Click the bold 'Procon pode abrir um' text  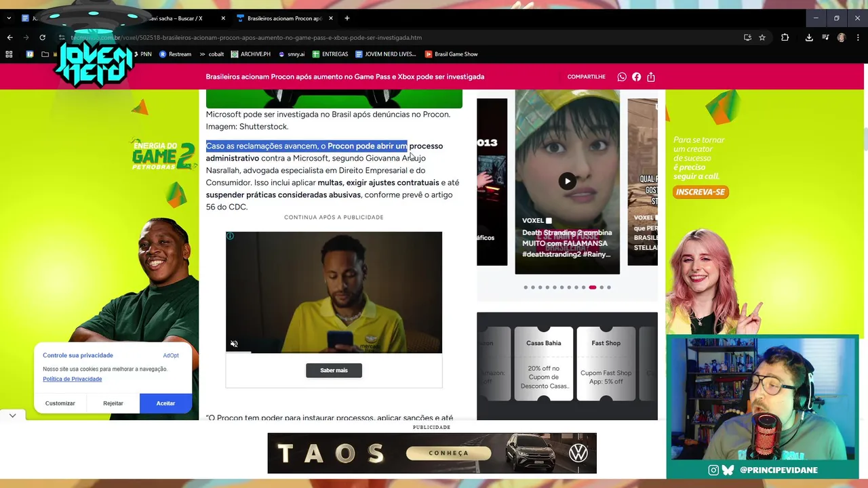click(367, 146)
